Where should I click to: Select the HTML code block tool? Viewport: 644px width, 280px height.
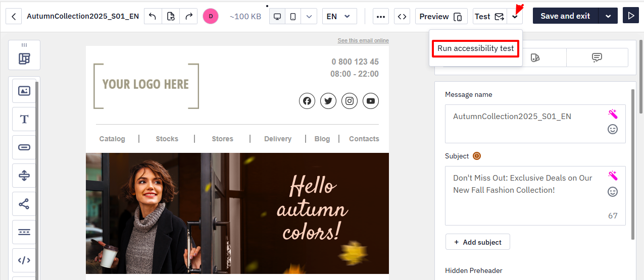(x=24, y=260)
